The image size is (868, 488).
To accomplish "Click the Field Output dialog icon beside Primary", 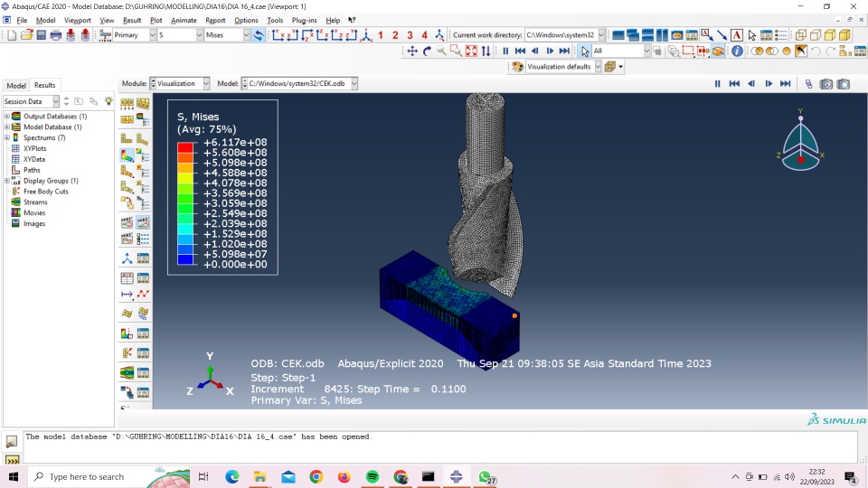I will [x=105, y=35].
